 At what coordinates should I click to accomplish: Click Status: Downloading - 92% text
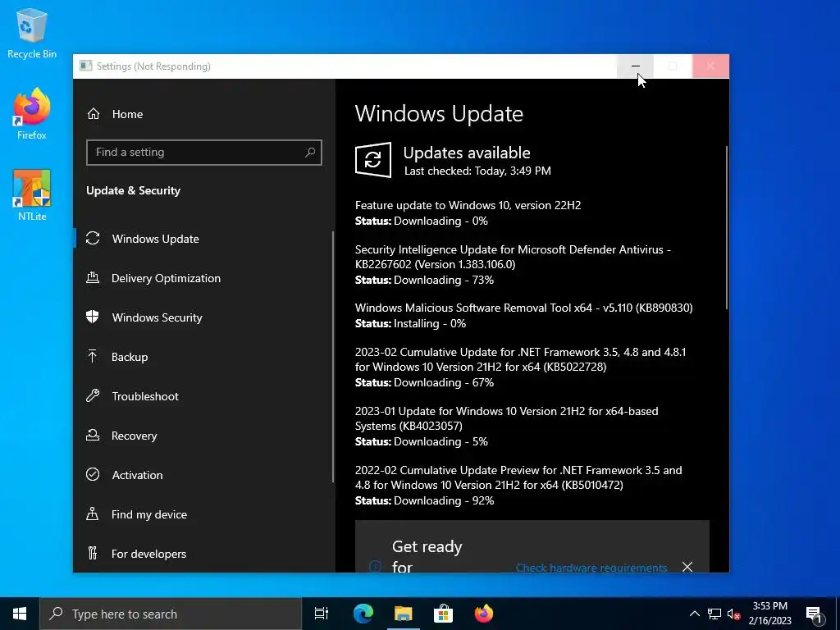pyautogui.click(x=424, y=500)
